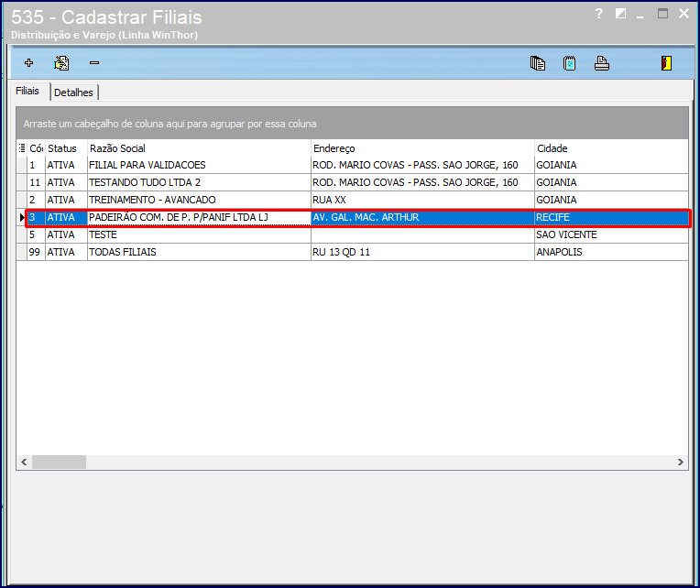Open the grid column chooser icon

click(22, 148)
